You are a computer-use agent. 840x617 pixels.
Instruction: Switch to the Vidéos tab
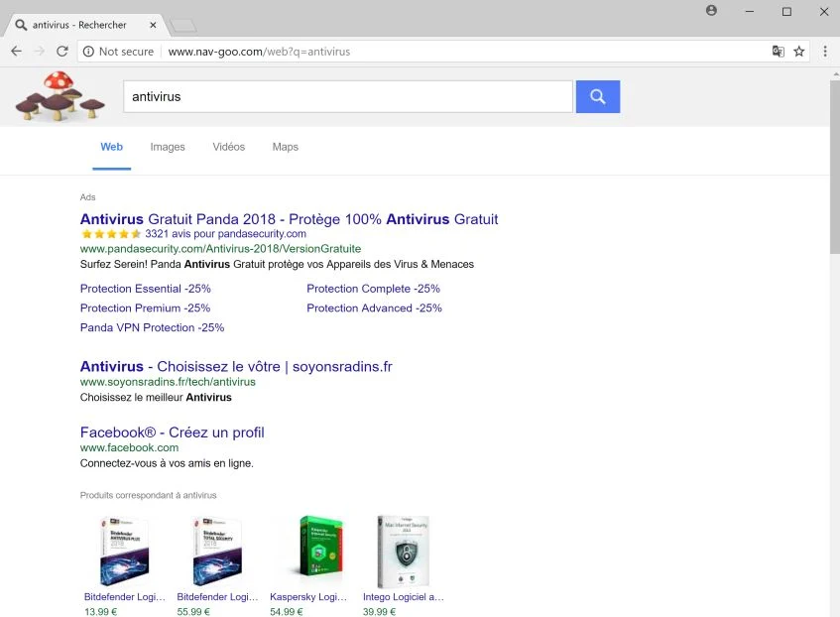229,147
